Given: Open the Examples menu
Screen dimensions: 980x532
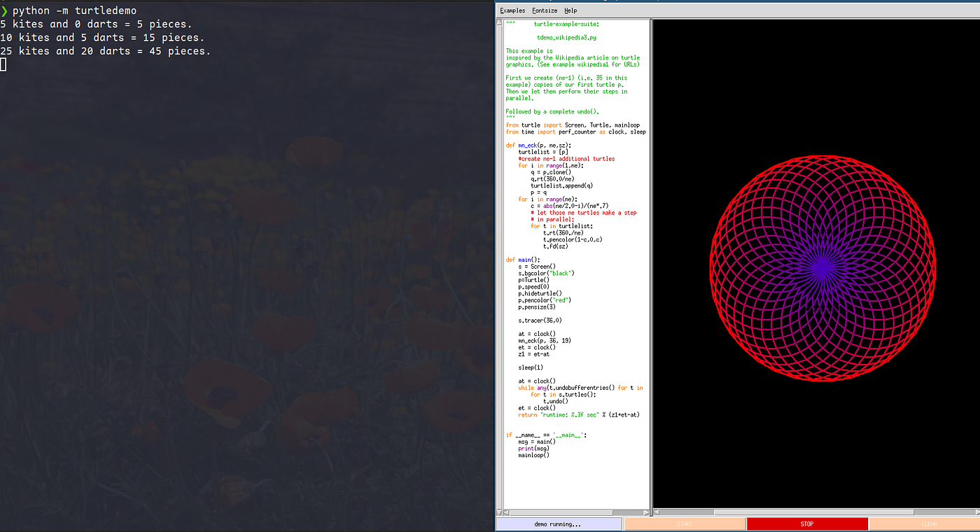Looking at the screenshot, I should tap(512, 10).
